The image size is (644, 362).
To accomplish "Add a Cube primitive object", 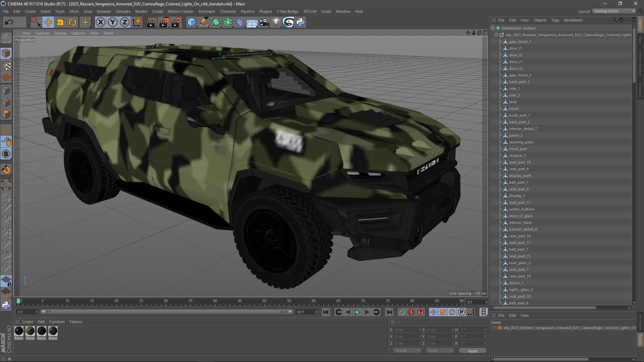I will click(192, 22).
